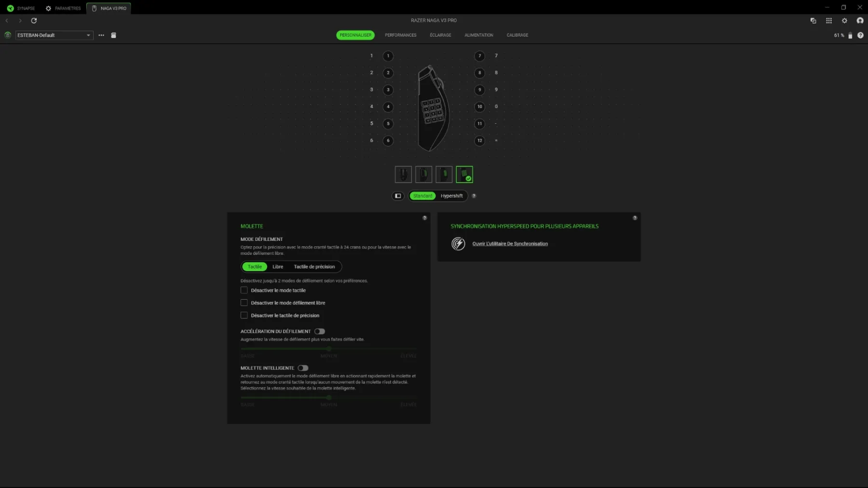The width and height of the screenshot is (868, 488).
Task: Click the mouse illustration in the center
Action: [x=434, y=108]
